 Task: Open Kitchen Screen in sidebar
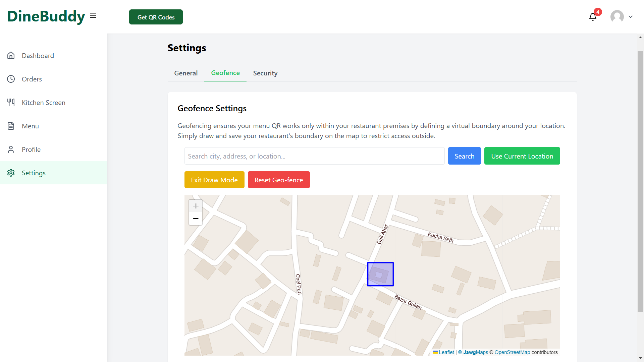pyautogui.click(x=54, y=102)
